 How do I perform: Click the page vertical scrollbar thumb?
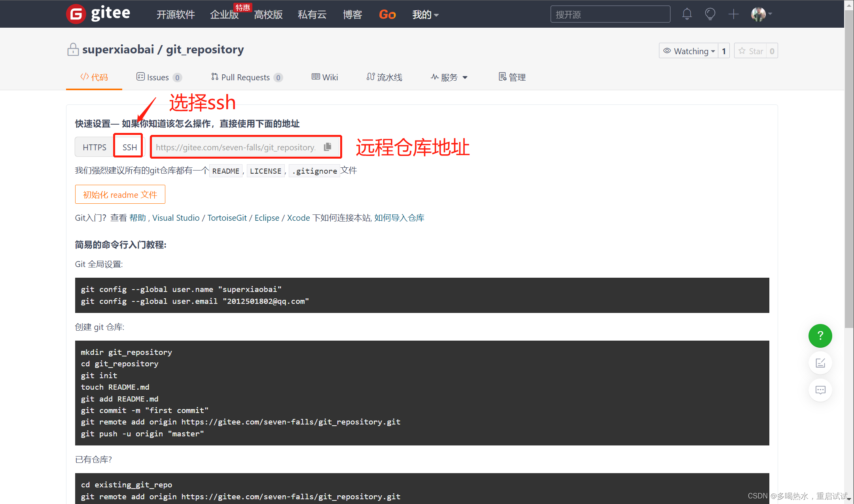click(849, 168)
